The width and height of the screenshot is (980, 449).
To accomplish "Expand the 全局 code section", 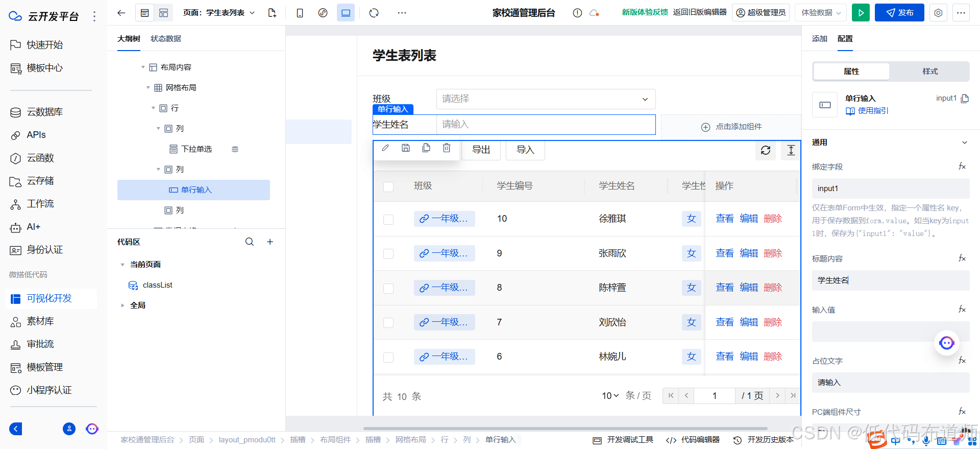I will pos(122,305).
